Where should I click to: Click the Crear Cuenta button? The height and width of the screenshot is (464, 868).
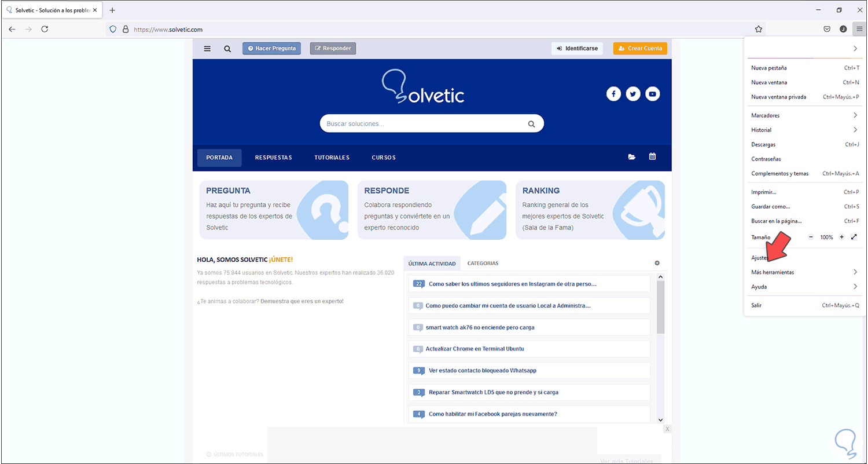pyautogui.click(x=640, y=49)
